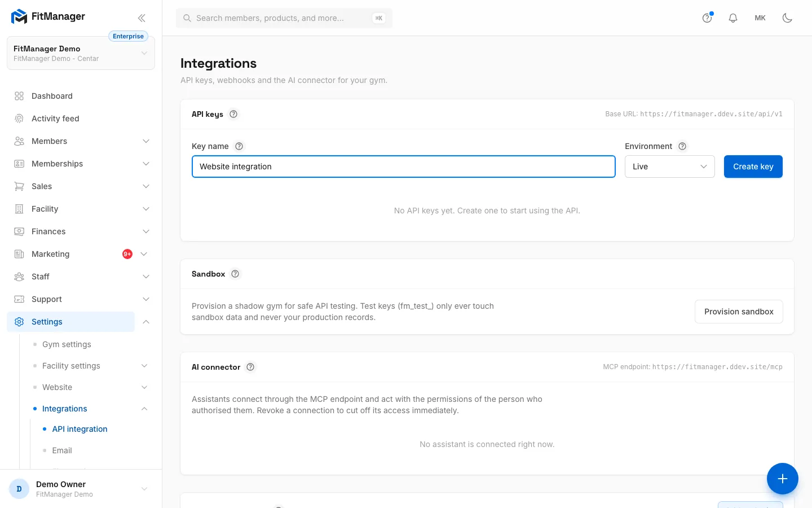Expand the Facility menu chevron
Viewport: 812px width, 508px height.
point(146,209)
